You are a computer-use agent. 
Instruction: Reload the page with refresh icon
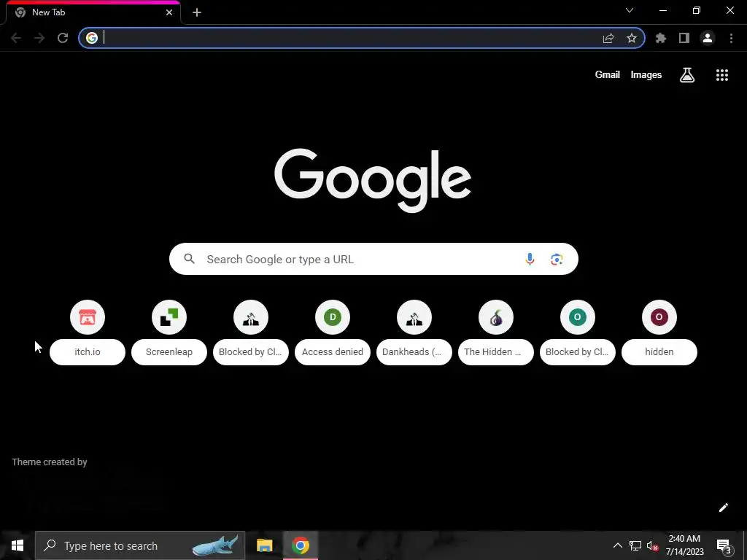coord(63,38)
